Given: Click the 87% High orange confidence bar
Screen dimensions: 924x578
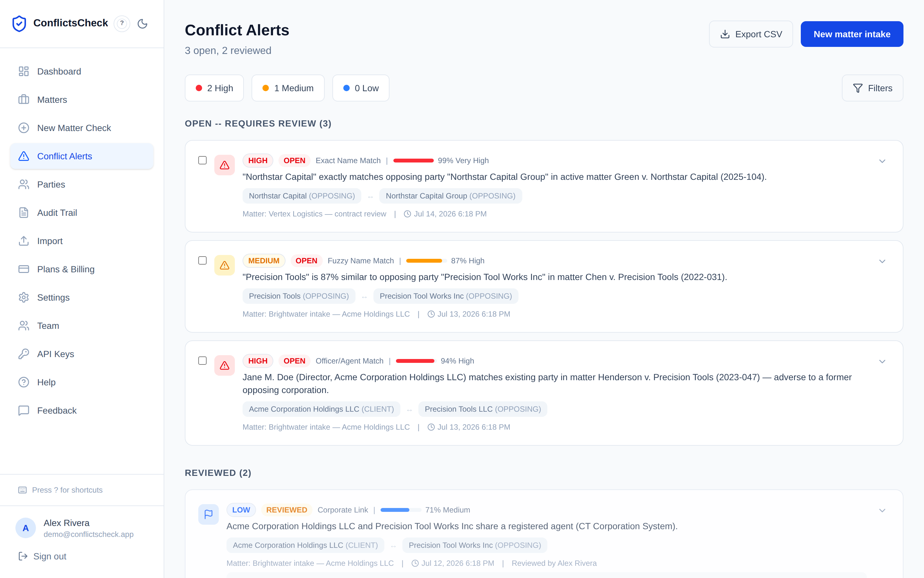Looking at the screenshot, I should [426, 261].
